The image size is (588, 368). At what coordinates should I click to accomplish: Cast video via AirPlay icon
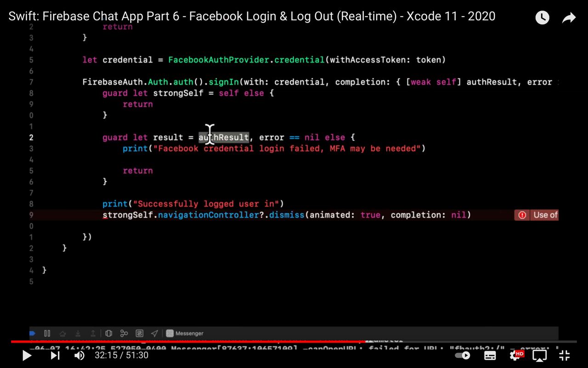[x=539, y=356]
